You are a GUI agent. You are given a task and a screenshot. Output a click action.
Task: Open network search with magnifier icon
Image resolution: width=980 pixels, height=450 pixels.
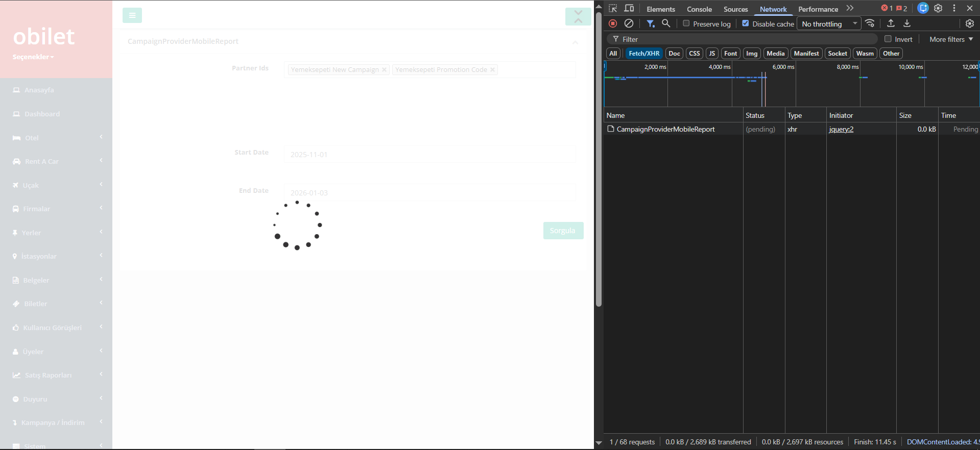666,23
